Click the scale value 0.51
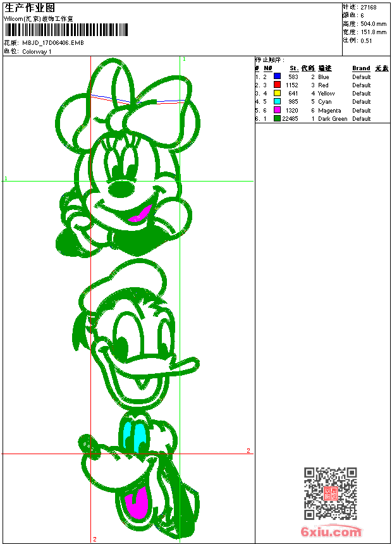The height and width of the screenshot is (544, 392). [366, 41]
